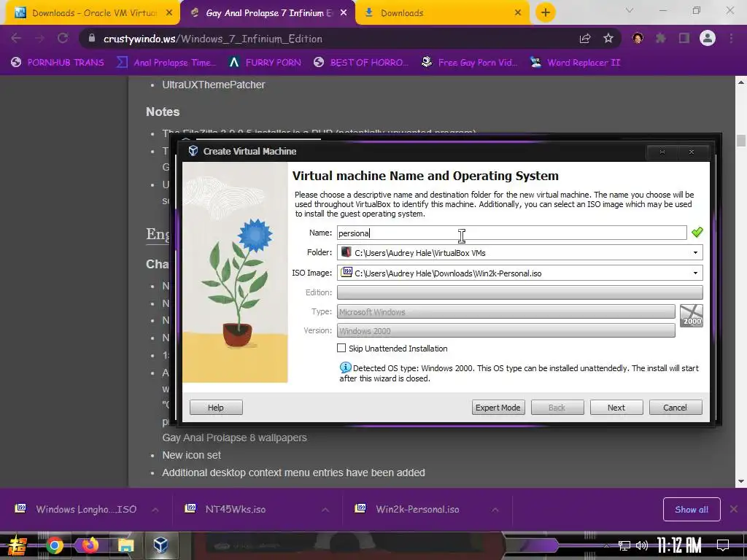Open the notification center icon
The width and height of the screenshot is (747, 560).
[x=723, y=545]
